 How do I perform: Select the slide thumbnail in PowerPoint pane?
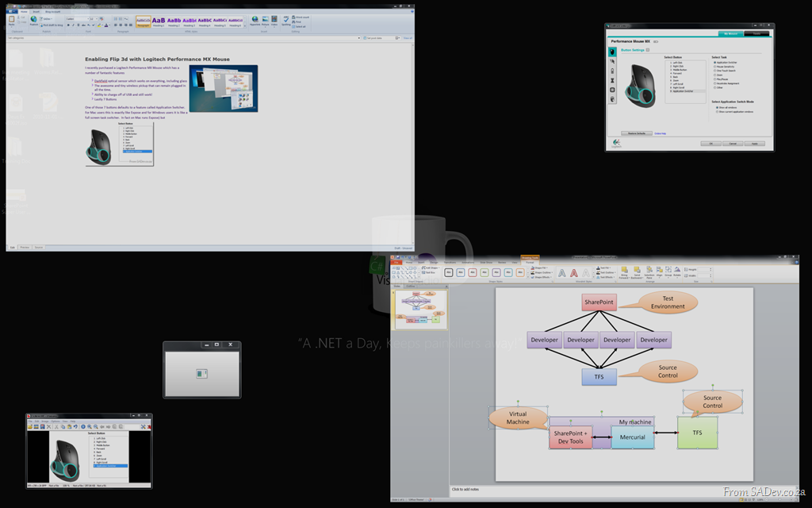pyautogui.click(x=420, y=310)
